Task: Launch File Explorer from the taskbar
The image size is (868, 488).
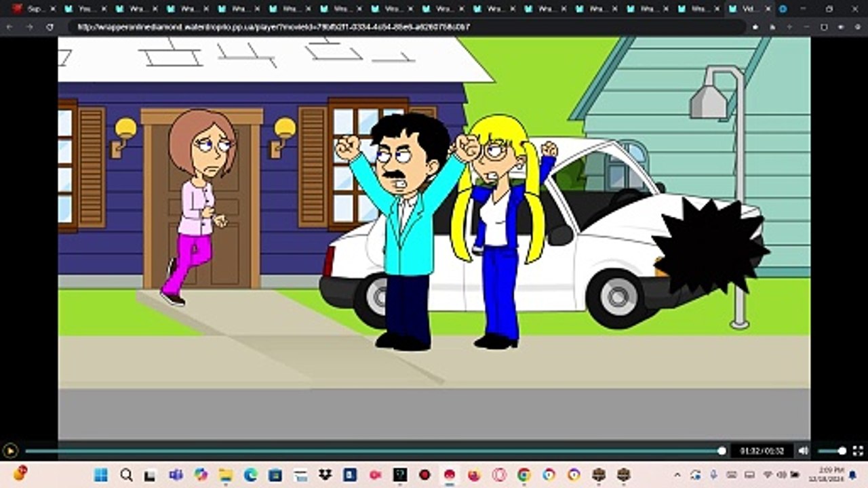Action: point(226,474)
